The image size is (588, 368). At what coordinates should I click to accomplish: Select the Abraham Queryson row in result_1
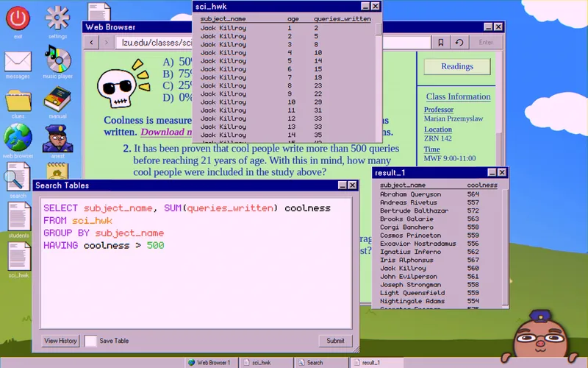pos(440,194)
